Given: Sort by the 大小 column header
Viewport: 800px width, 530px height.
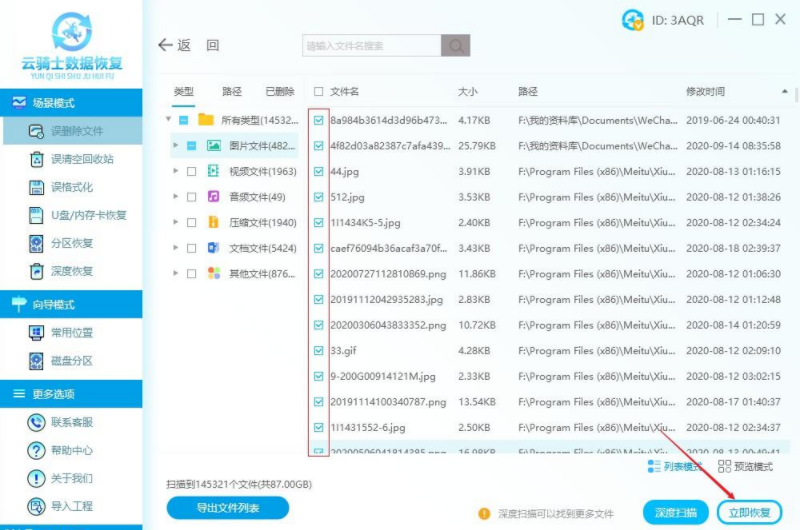Looking at the screenshot, I should (467, 91).
